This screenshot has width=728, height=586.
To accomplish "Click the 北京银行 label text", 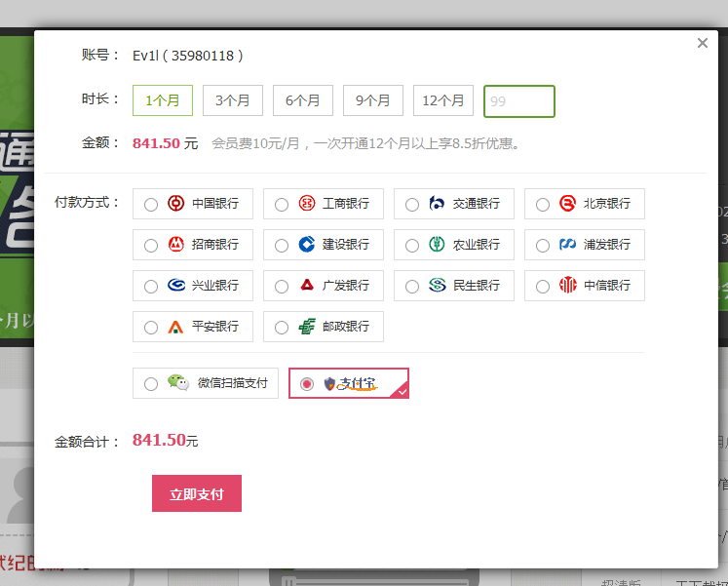I will tap(607, 204).
